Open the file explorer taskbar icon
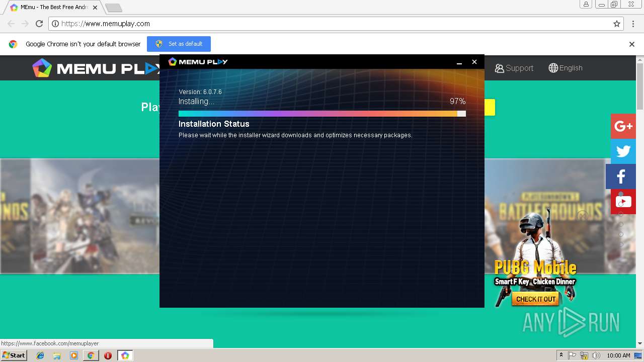The height and width of the screenshot is (362, 644). point(57,355)
